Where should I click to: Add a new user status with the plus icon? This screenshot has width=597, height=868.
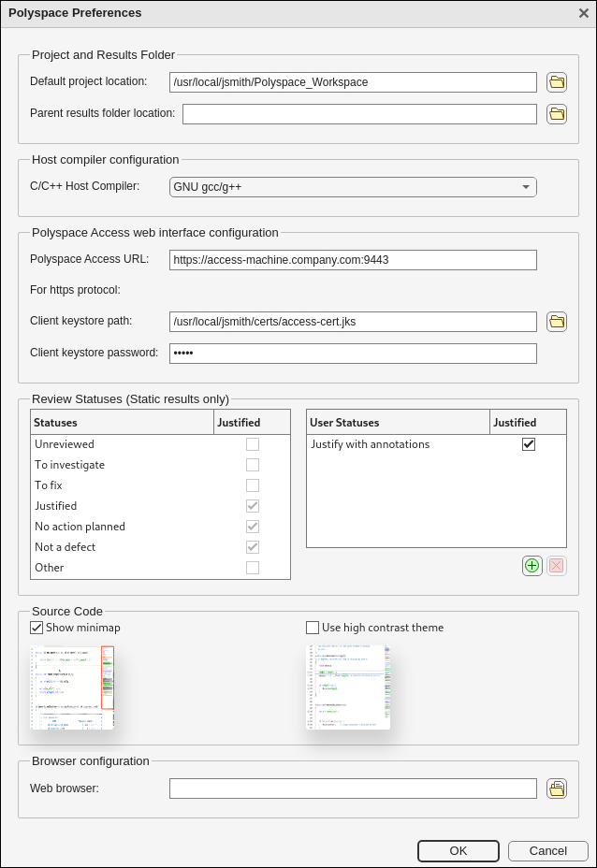[531, 566]
